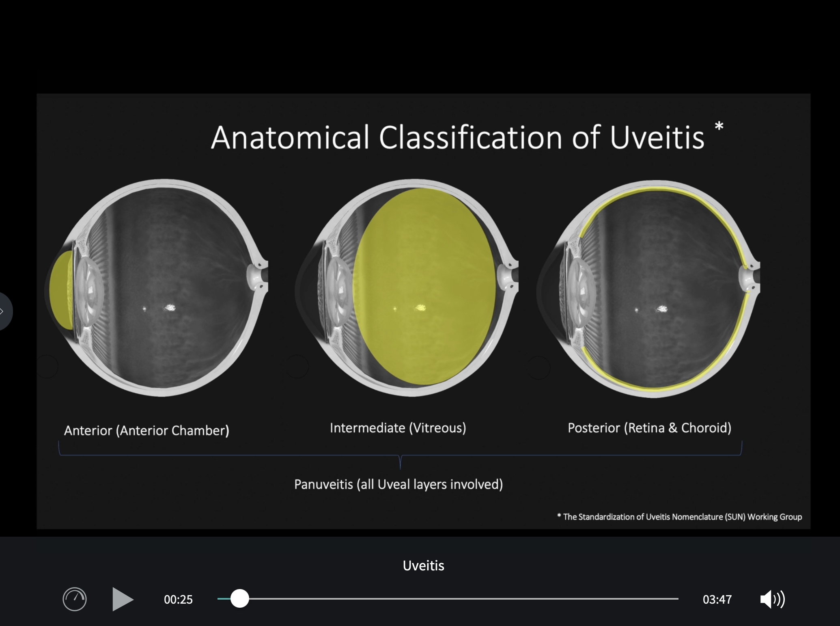
Task: Click the Posterior (Retina & Choroid) label
Action: point(649,428)
